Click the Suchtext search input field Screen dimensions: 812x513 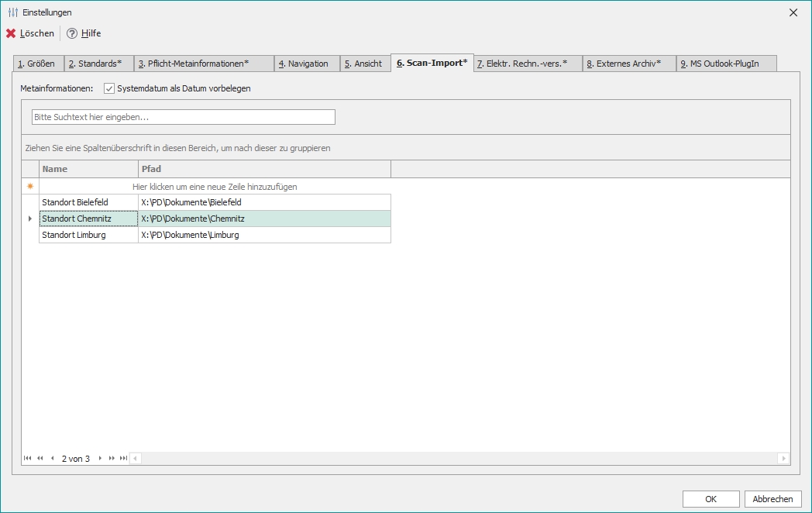[x=183, y=116]
